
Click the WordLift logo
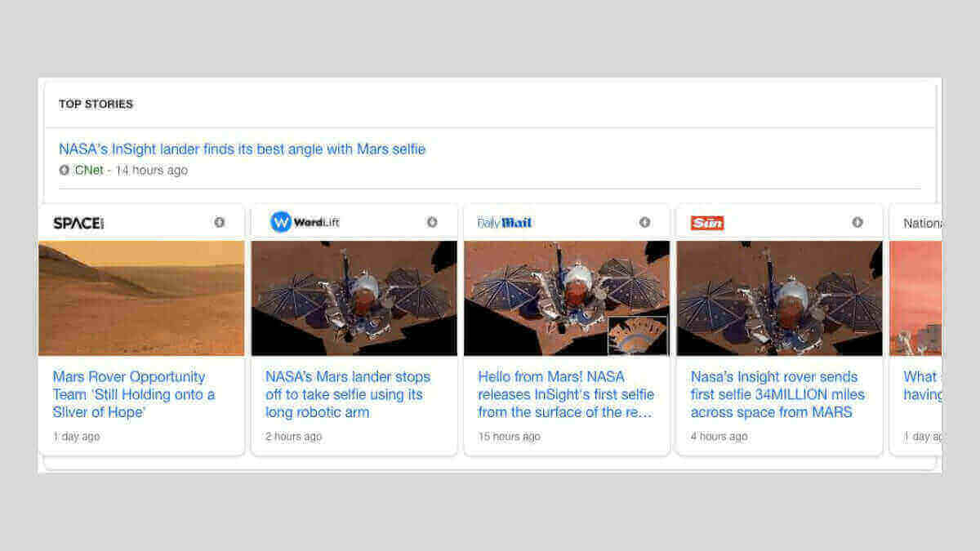(x=305, y=222)
